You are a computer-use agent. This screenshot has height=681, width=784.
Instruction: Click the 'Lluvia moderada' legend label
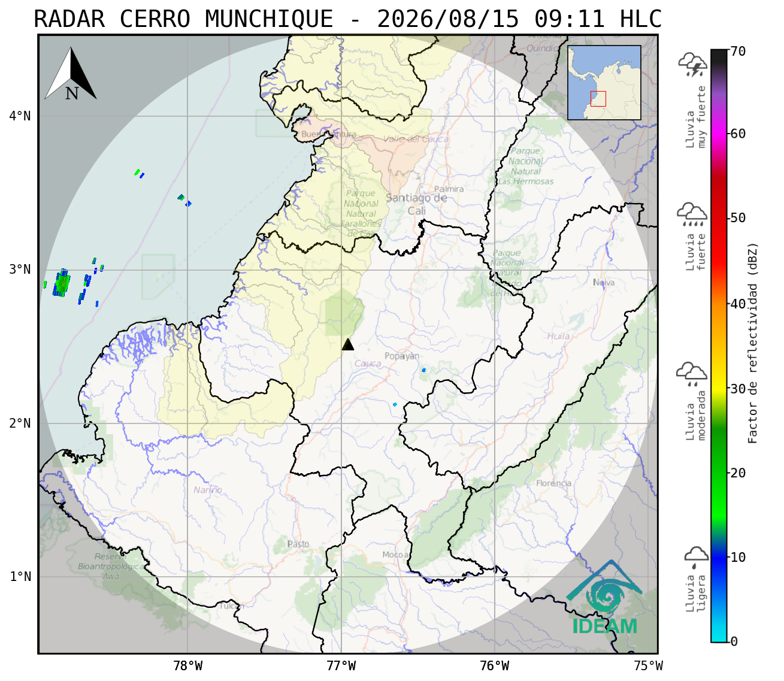pos(696,416)
